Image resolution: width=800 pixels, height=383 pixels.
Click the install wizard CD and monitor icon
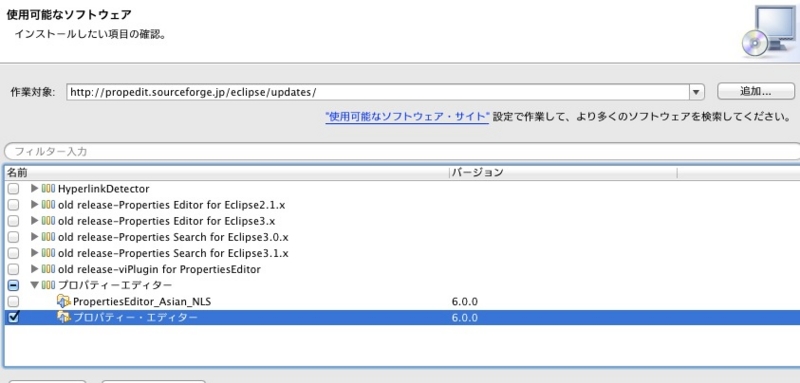pyautogui.click(x=769, y=32)
